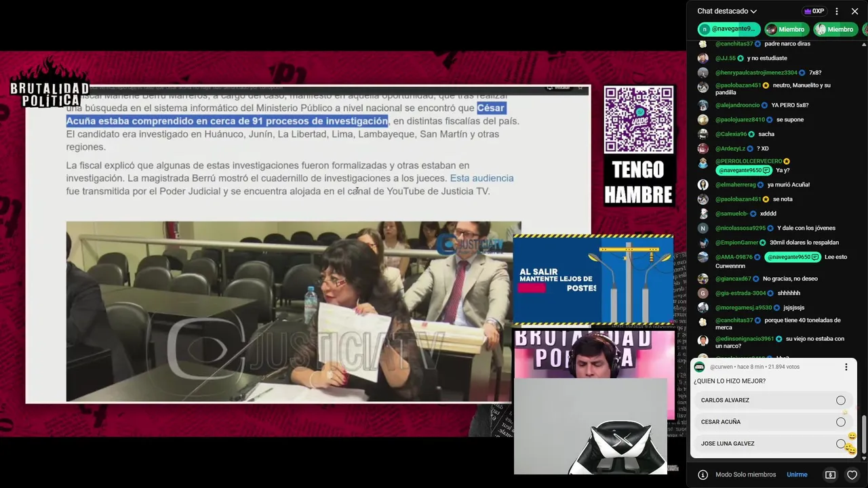Viewport: 868px width, 488px height.
Task: Click member badge next to @JJ.55
Action: tap(741, 58)
